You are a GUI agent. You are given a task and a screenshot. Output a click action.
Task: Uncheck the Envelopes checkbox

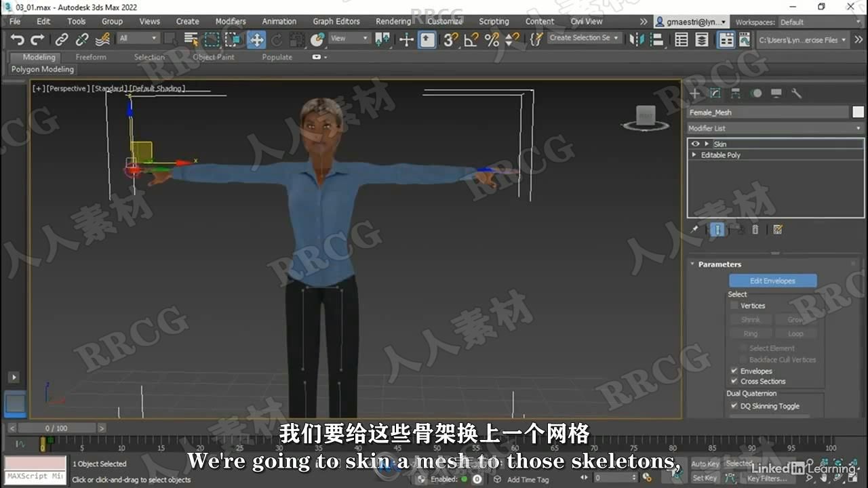tap(734, 371)
